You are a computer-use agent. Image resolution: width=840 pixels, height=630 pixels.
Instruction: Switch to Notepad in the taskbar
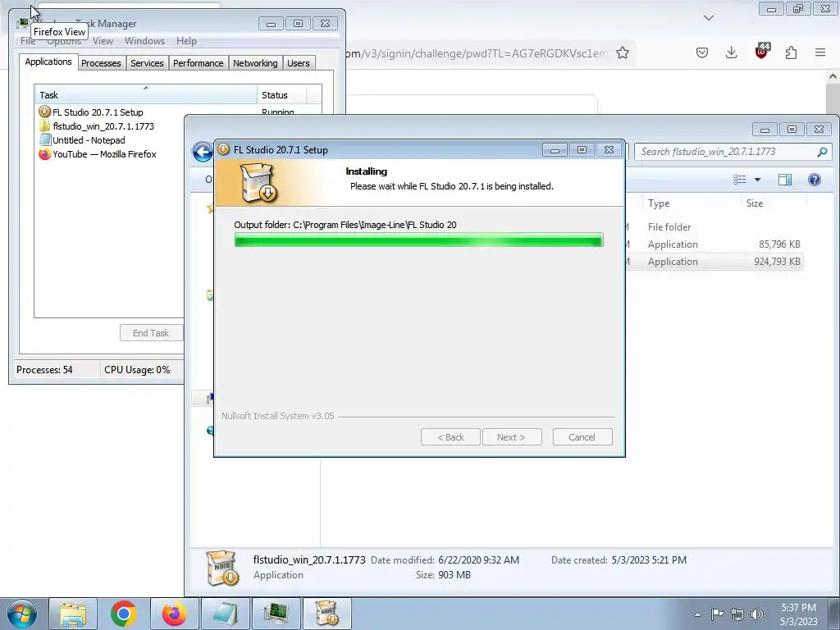[x=226, y=614]
